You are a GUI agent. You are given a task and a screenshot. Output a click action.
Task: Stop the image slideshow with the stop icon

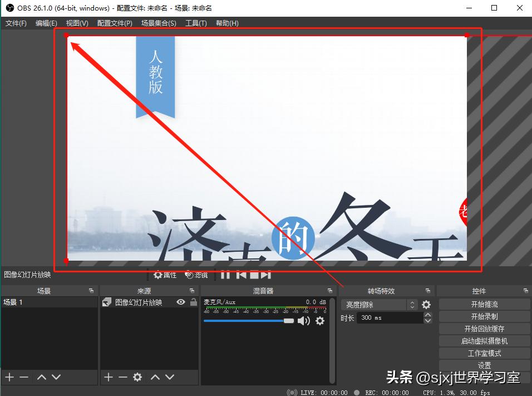point(254,274)
